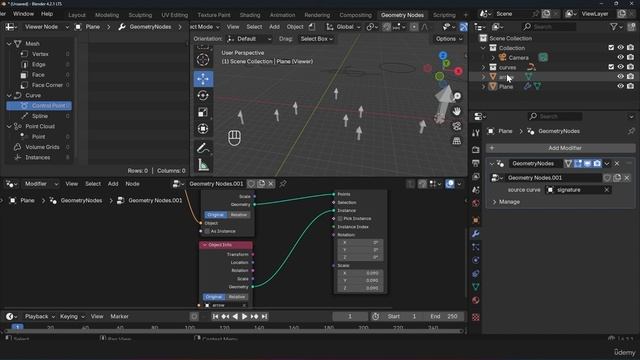
Task: Switch to the UV Editing workspace tab
Action: tap(174, 15)
